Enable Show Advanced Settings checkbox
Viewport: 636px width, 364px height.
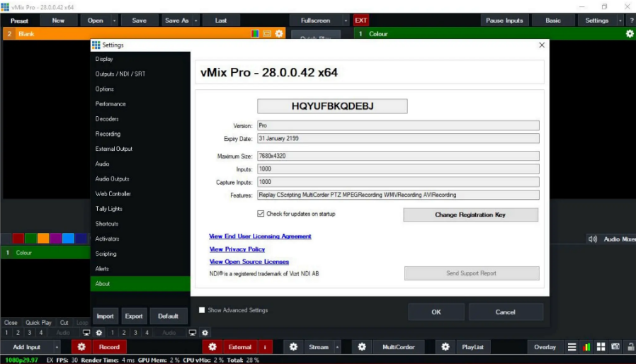202,310
